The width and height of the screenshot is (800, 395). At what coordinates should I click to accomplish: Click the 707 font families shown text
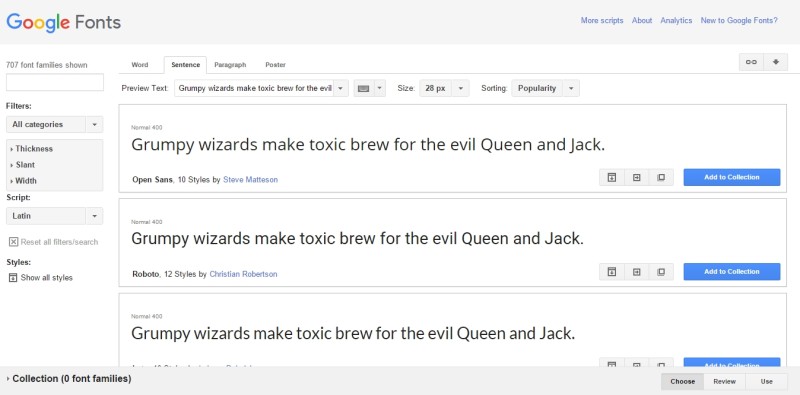46,65
